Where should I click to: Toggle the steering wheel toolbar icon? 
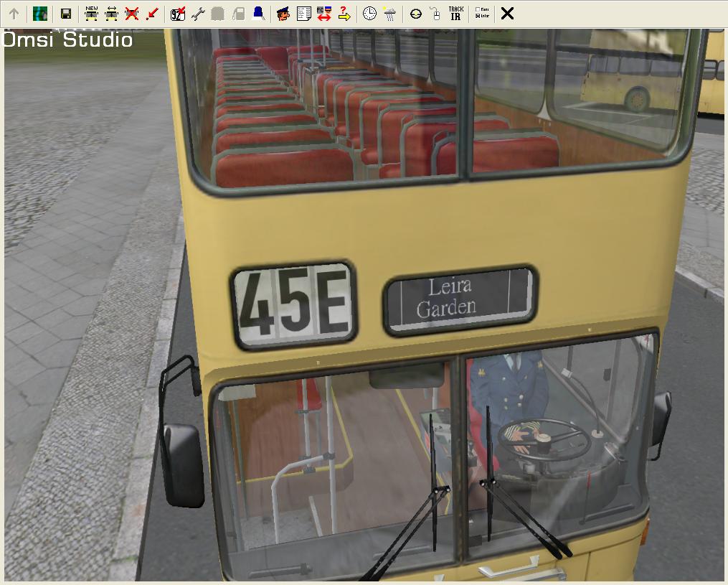pos(415,14)
